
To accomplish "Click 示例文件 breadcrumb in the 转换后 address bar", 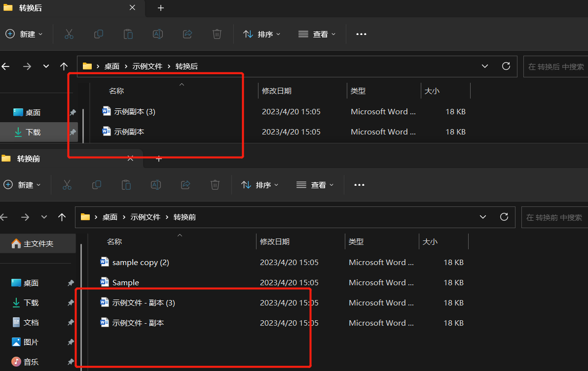I will [147, 66].
